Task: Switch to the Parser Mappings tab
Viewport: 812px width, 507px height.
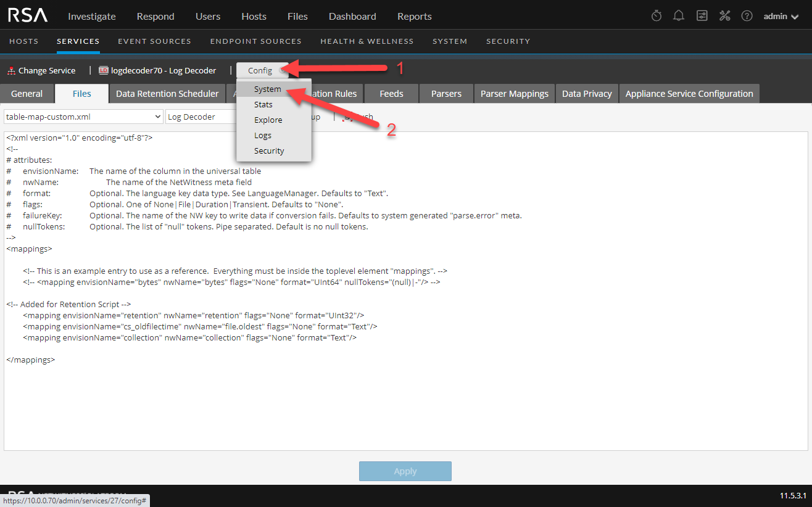Action: coord(514,94)
